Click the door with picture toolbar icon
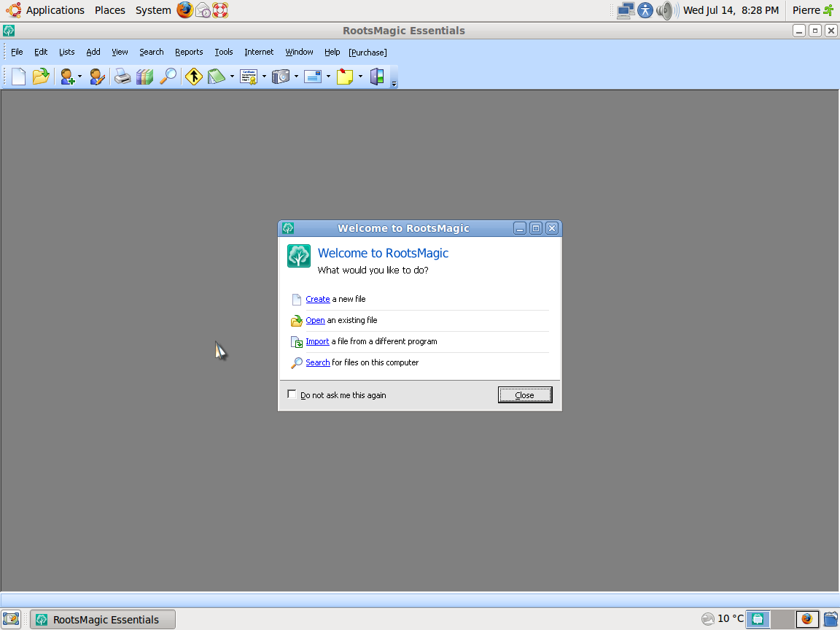This screenshot has width=840, height=630. (x=377, y=77)
